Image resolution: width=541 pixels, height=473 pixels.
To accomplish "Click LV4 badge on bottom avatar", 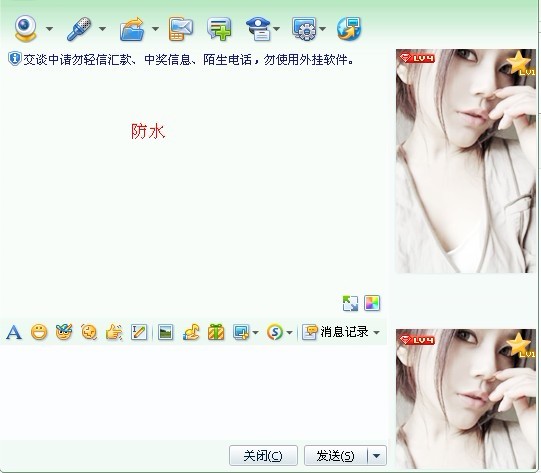I will coord(417,340).
